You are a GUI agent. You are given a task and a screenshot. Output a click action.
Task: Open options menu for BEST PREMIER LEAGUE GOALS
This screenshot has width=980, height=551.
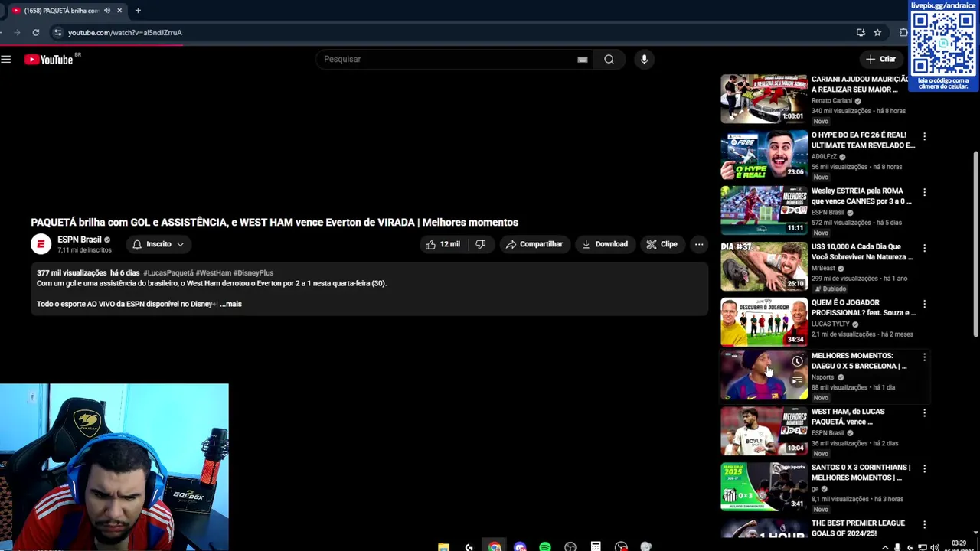click(924, 525)
